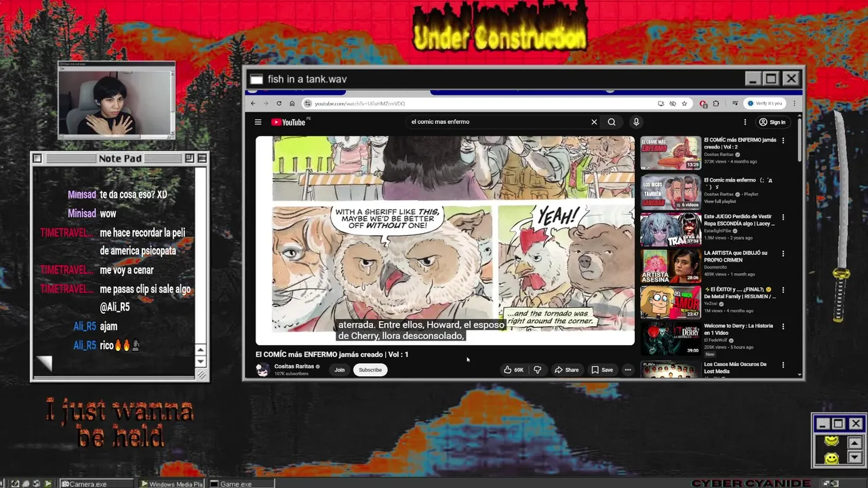Like the video with thumbs up 69K

coord(513,370)
